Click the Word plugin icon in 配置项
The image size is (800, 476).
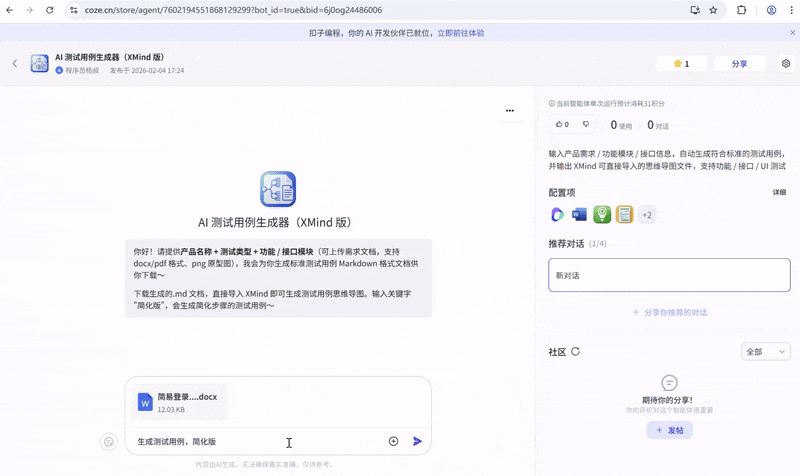[x=579, y=215]
